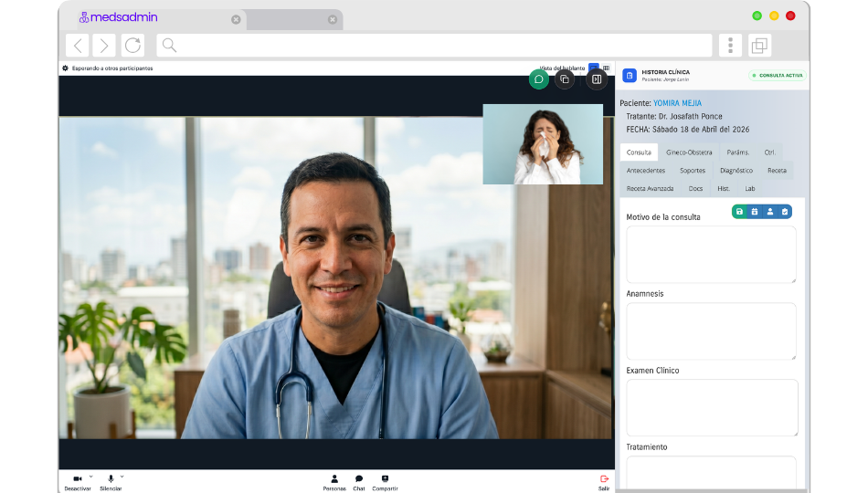The image size is (868, 493).
Task: Click the patient name YOMIRA MEJIA link
Action: 677,103
